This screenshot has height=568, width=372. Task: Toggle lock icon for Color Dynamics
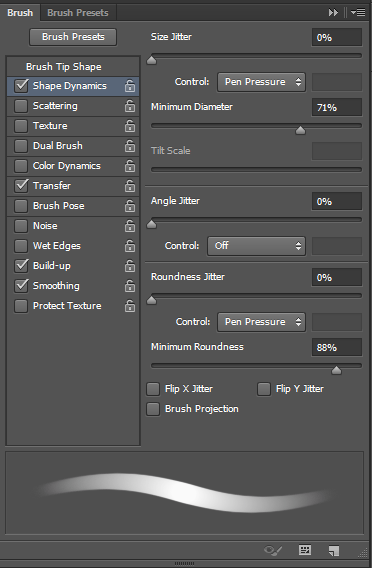[130, 166]
